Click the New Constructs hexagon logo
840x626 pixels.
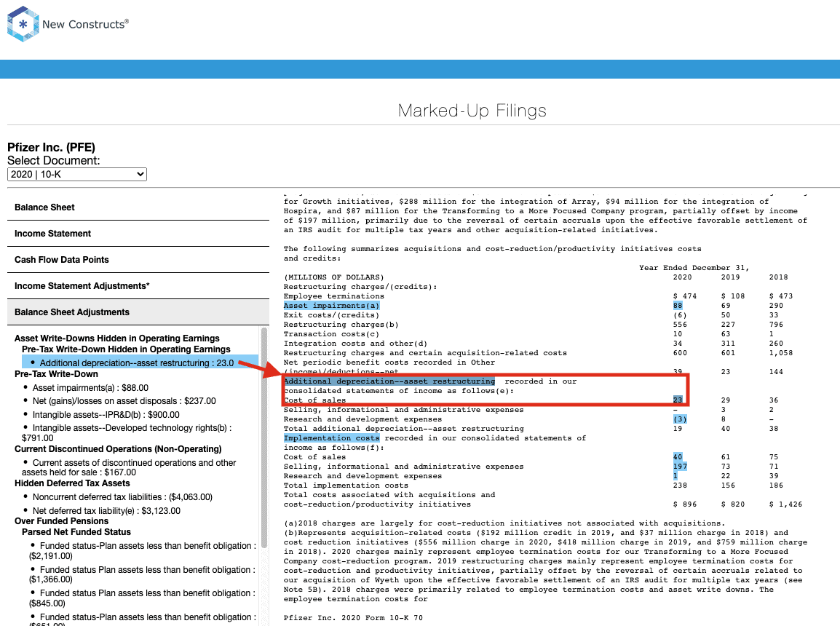click(23, 24)
